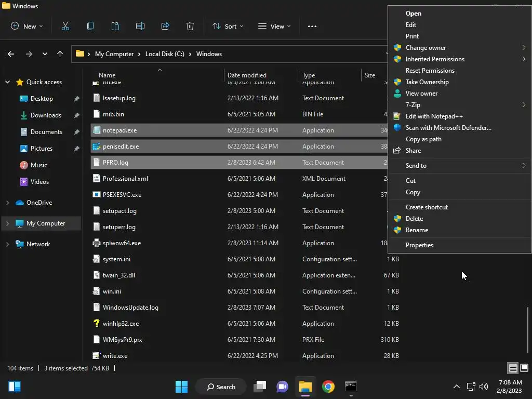The image size is (532, 399).
Task: Click Local Disk (C:) breadcrumb
Action: pyautogui.click(x=165, y=54)
